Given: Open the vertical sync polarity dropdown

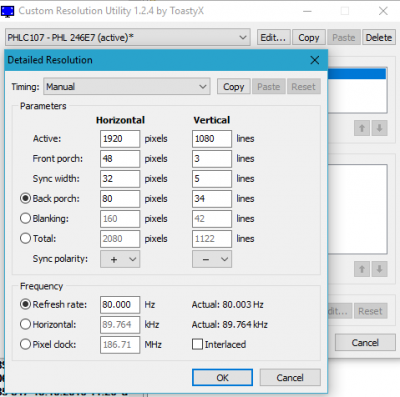Looking at the screenshot, I should [212, 259].
